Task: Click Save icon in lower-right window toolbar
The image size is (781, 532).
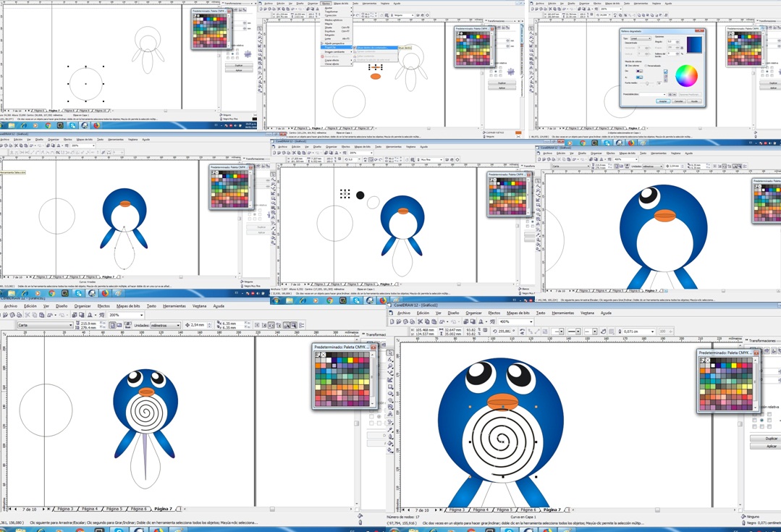Action: (x=405, y=322)
